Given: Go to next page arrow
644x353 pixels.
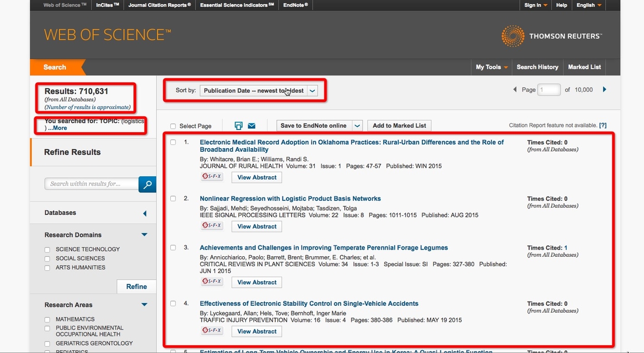Looking at the screenshot, I should (x=605, y=89).
